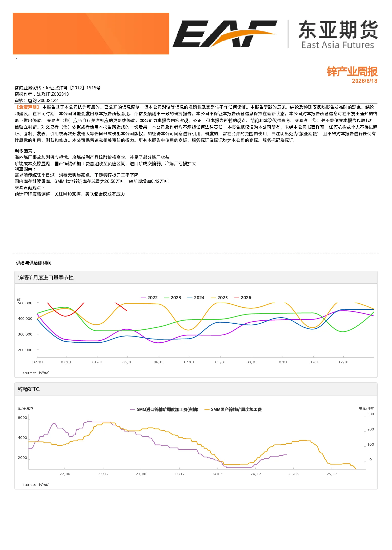The width and height of the screenshot is (392, 550).
Task: Click the 2025 yellow legend marker
Action: (x=213, y=298)
